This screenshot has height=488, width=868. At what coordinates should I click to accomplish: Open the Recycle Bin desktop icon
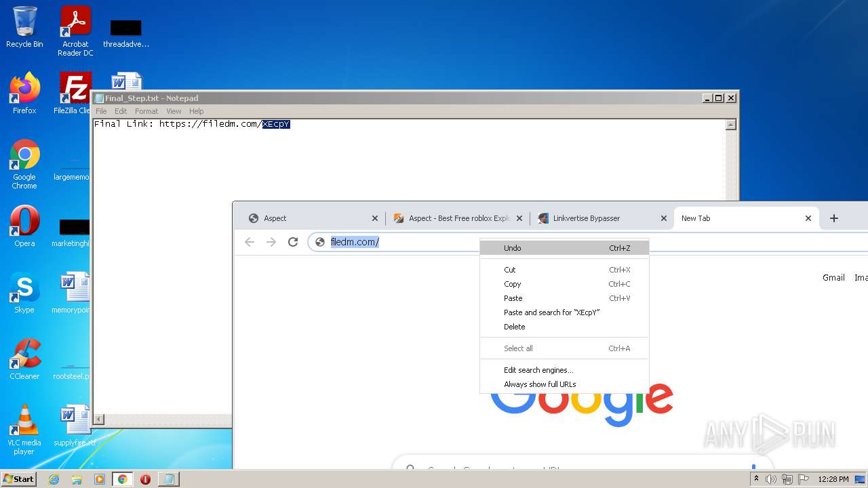pos(24,27)
